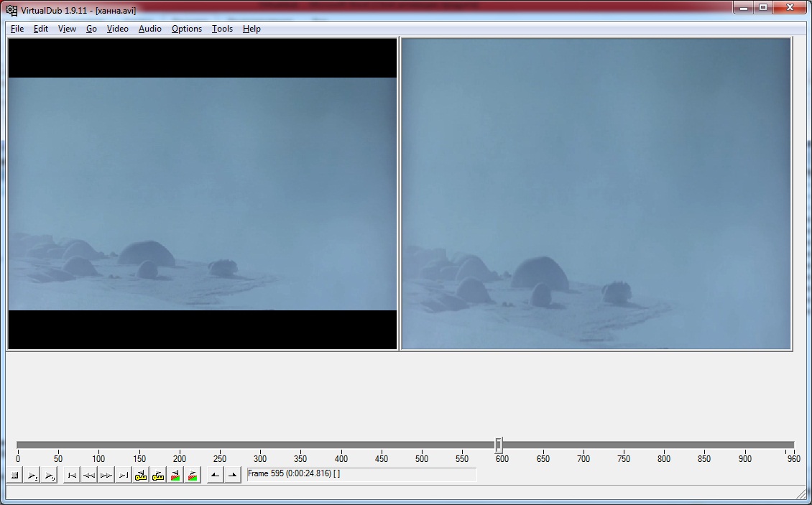Open the File menu

pyautogui.click(x=17, y=29)
